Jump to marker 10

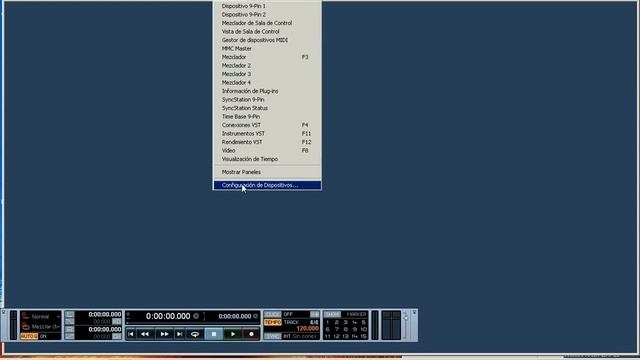click(363, 329)
